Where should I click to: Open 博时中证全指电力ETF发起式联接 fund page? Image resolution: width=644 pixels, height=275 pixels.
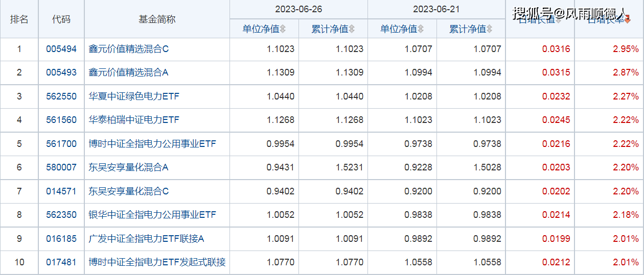tap(157, 262)
